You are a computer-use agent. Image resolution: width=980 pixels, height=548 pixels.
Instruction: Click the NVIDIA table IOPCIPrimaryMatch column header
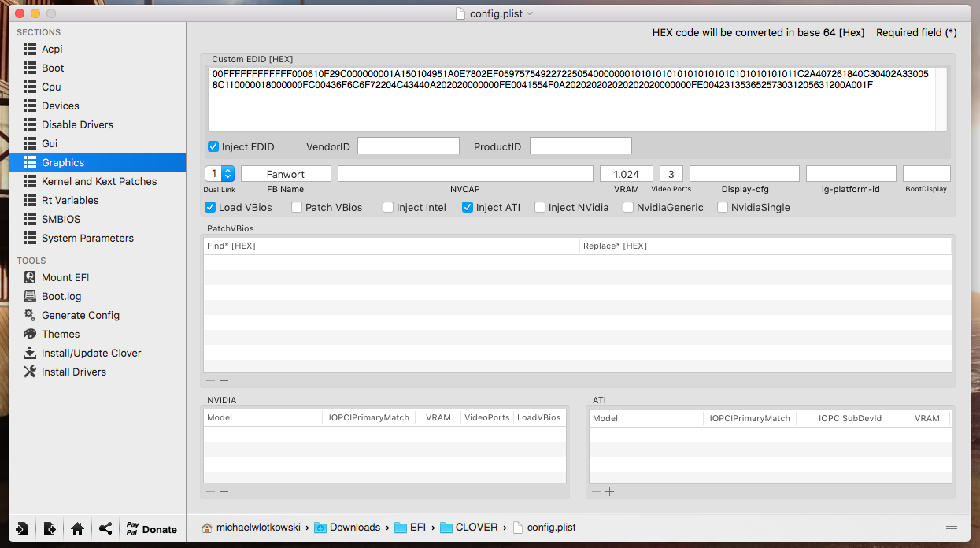pyautogui.click(x=369, y=418)
